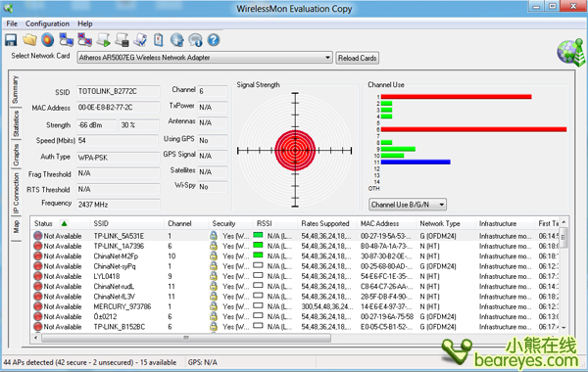Open the Configuration menu
The image size is (588, 372).
pos(47,23)
